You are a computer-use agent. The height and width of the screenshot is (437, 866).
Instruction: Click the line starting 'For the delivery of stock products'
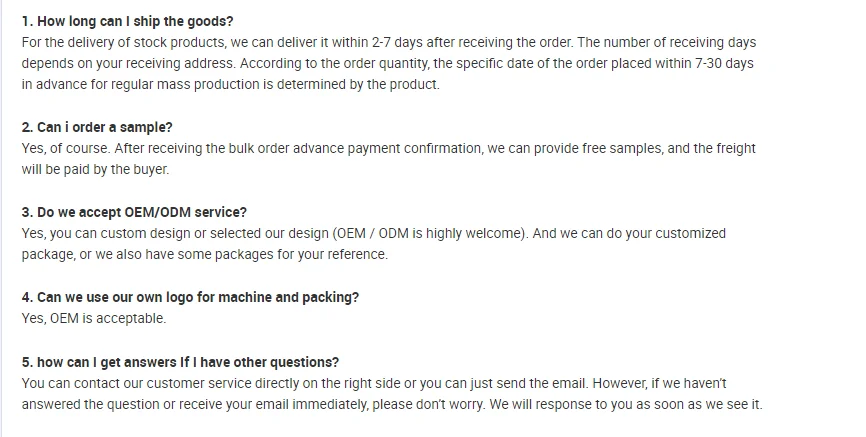pyautogui.click(x=388, y=43)
